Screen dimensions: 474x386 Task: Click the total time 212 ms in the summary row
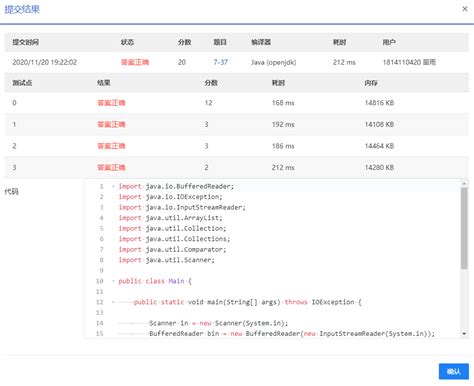click(x=344, y=62)
